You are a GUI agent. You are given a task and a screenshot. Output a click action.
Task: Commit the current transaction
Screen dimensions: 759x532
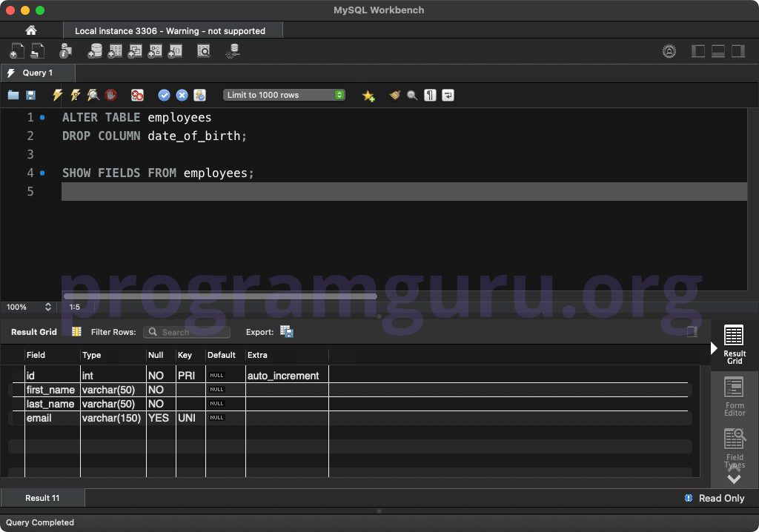click(164, 95)
